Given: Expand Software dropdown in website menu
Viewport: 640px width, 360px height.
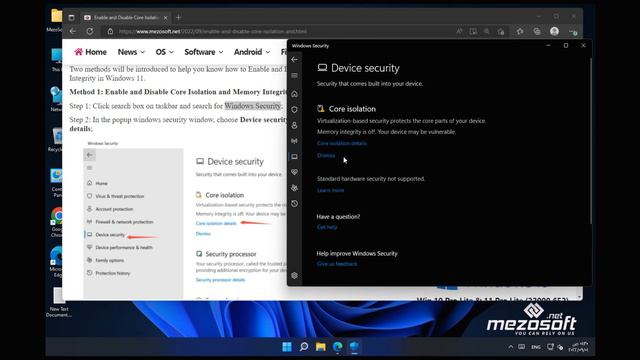Looking at the screenshot, I should (x=204, y=52).
